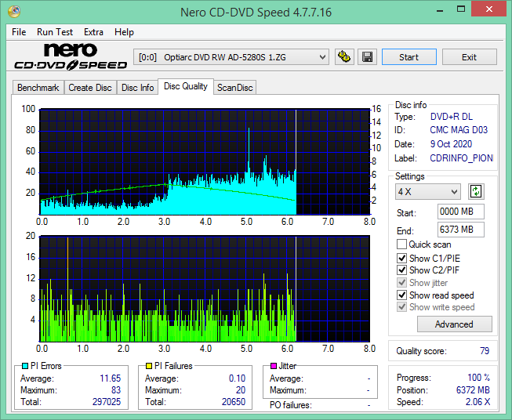Viewport: 512px width, 420px height.
Task: Click the cyan PI Errors legend swatch
Action: (25, 366)
